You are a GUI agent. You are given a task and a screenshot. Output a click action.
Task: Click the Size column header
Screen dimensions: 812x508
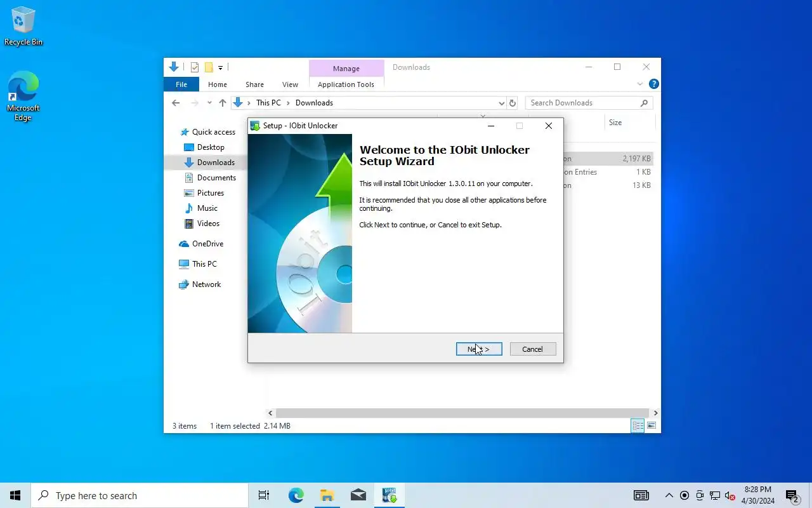[x=615, y=123]
